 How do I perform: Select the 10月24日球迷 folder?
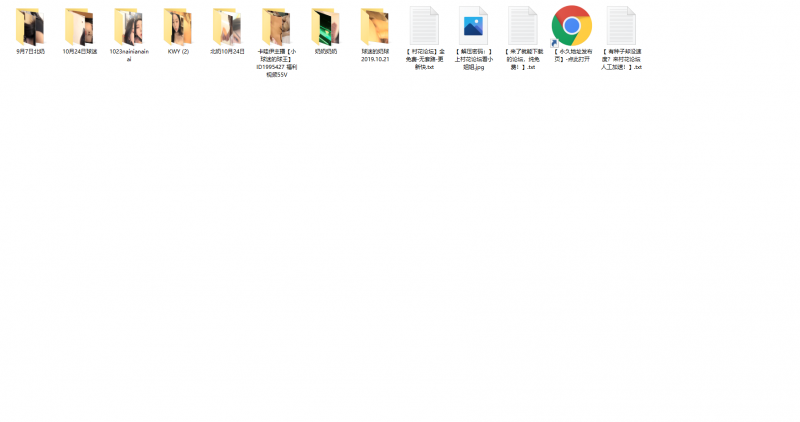point(79,26)
